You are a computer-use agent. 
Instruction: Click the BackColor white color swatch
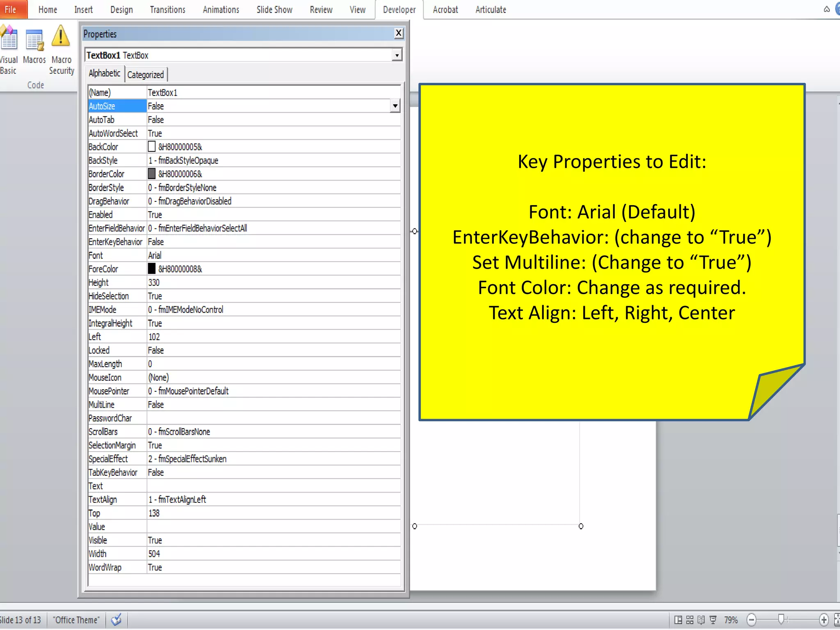point(152,146)
